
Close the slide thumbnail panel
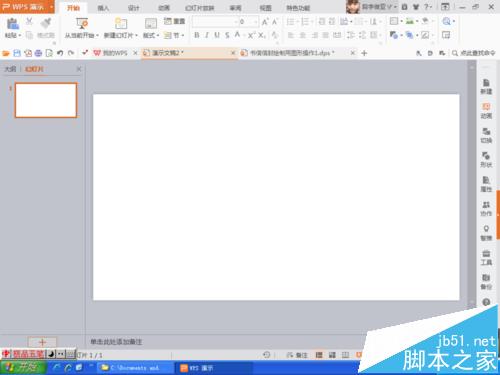click(x=79, y=69)
